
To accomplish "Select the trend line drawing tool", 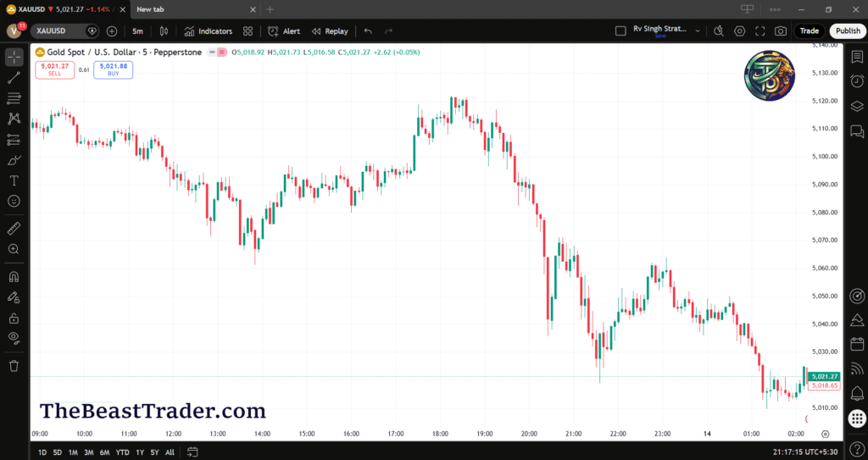I will pyautogui.click(x=14, y=78).
